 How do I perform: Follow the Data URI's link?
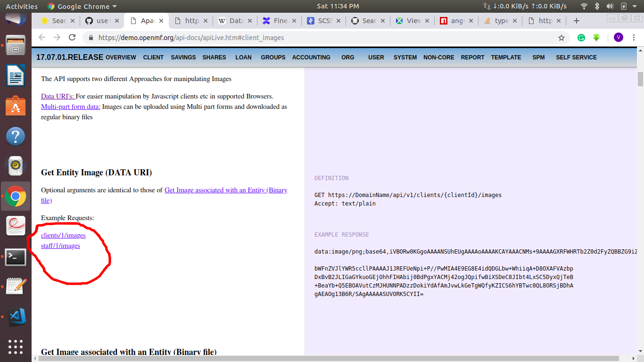click(x=58, y=96)
